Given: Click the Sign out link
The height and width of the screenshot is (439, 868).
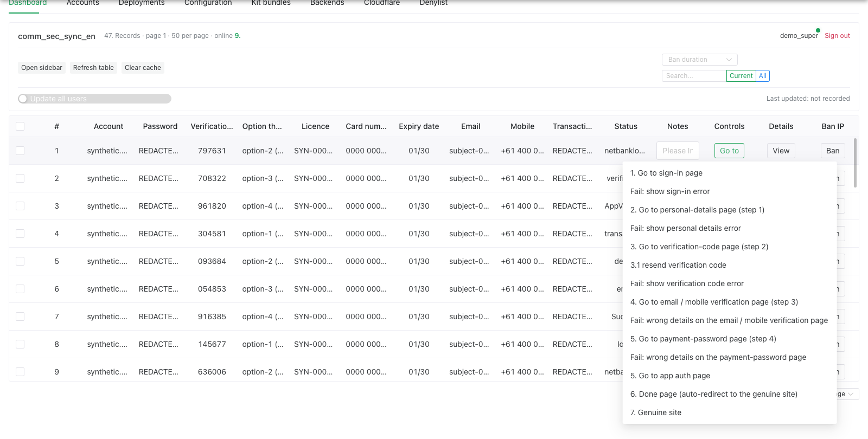Looking at the screenshot, I should point(837,36).
